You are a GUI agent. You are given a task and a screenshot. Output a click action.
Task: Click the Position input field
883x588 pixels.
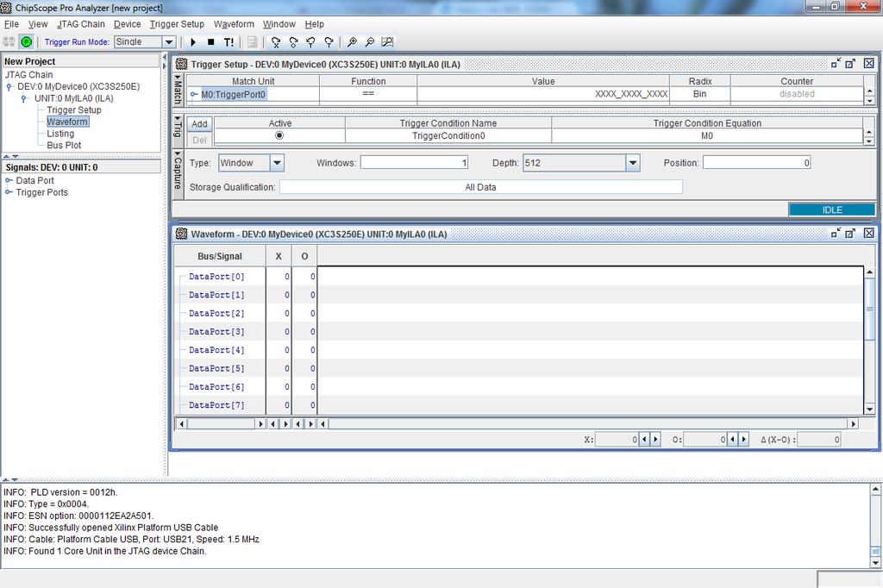click(x=757, y=163)
